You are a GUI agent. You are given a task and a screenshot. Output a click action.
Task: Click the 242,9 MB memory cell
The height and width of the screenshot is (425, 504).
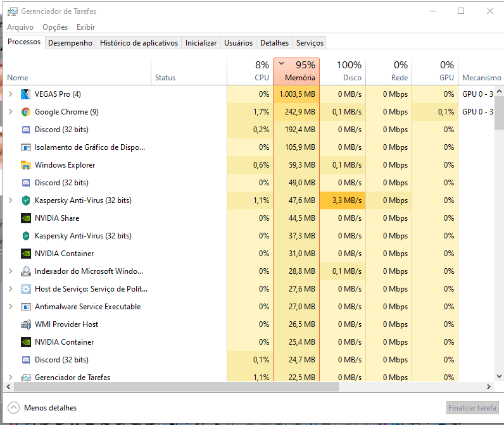(297, 112)
